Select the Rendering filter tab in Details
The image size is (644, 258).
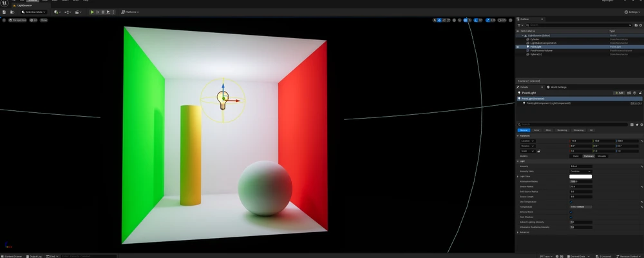click(x=562, y=130)
